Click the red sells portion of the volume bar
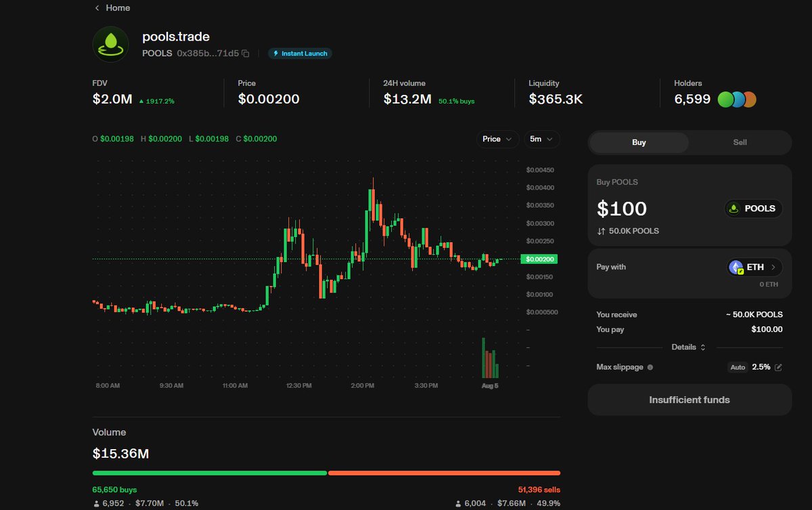 pyautogui.click(x=445, y=473)
